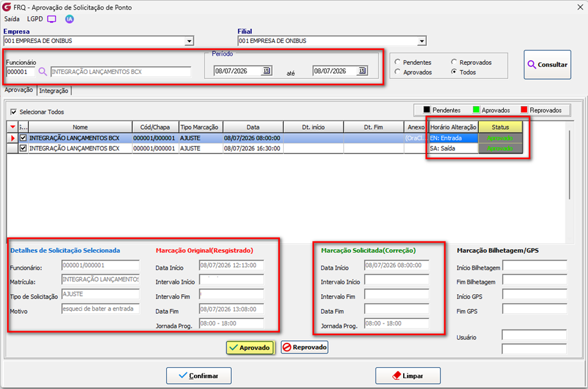Click the Funcionário code field 000001

[x=21, y=72]
